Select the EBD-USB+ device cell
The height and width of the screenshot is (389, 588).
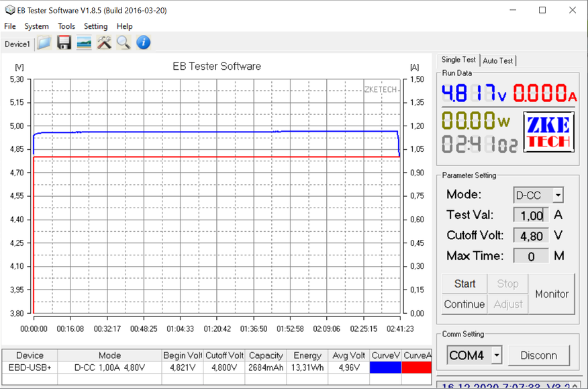click(30, 368)
